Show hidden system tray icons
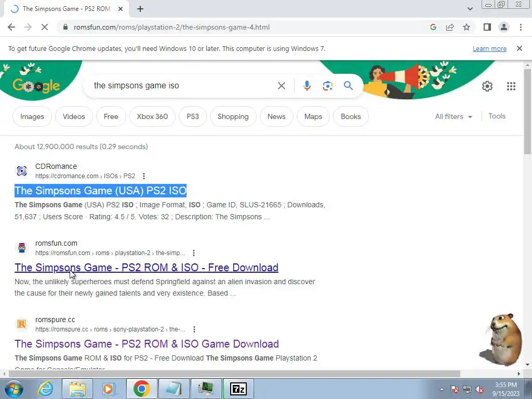532x399 pixels. 442,389
